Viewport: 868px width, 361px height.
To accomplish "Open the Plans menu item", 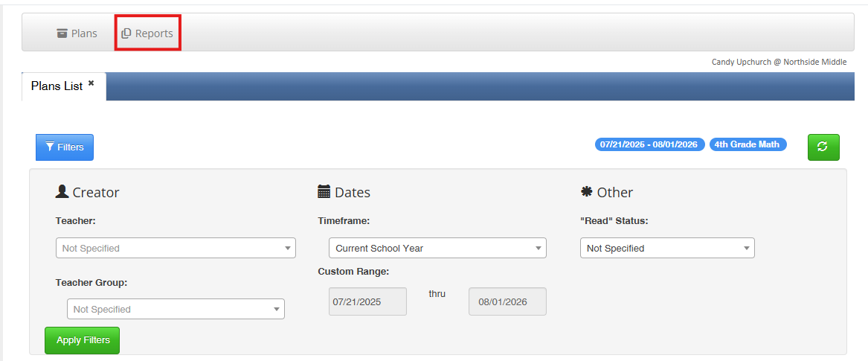I will pyautogui.click(x=77, y=33).
